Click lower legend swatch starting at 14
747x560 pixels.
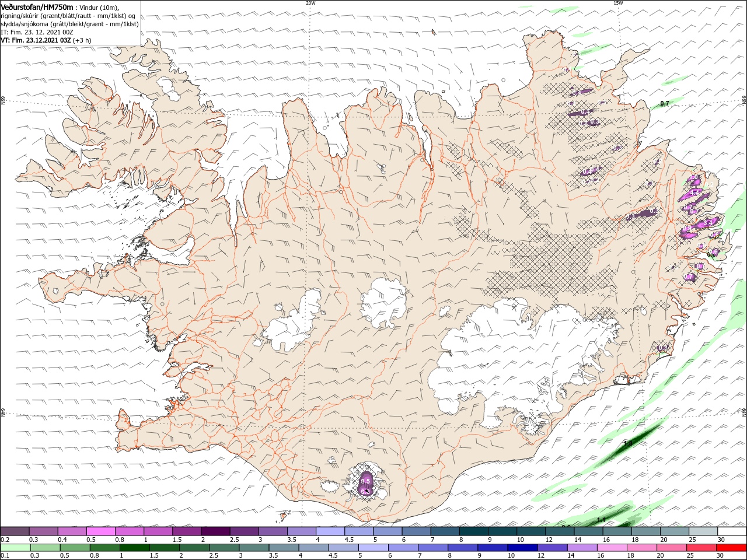581,548
